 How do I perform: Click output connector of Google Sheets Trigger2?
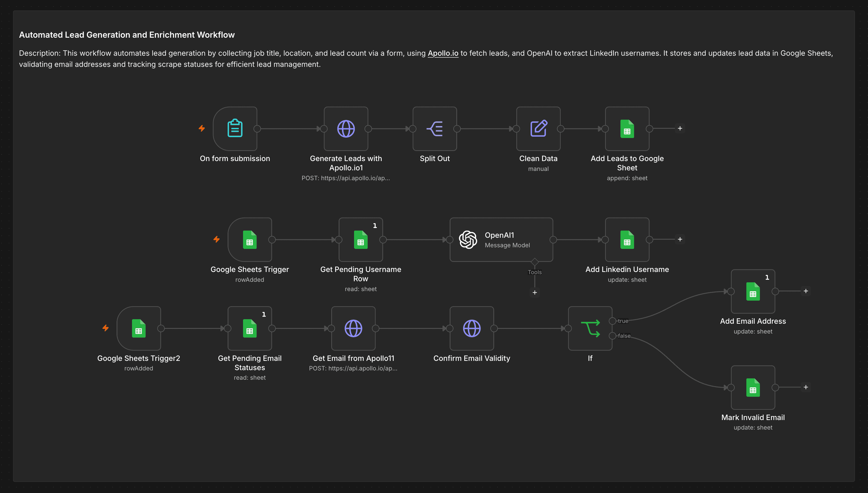click(x=161, y=328)
